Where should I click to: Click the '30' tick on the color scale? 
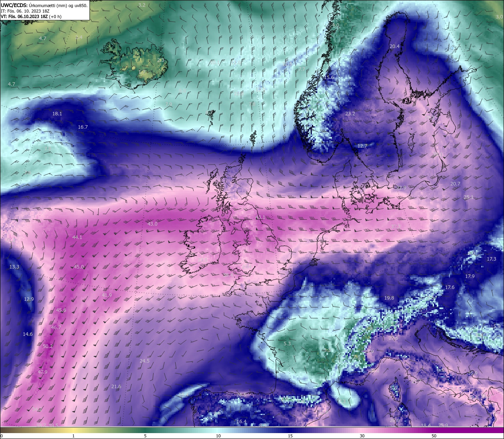(362, 436)
